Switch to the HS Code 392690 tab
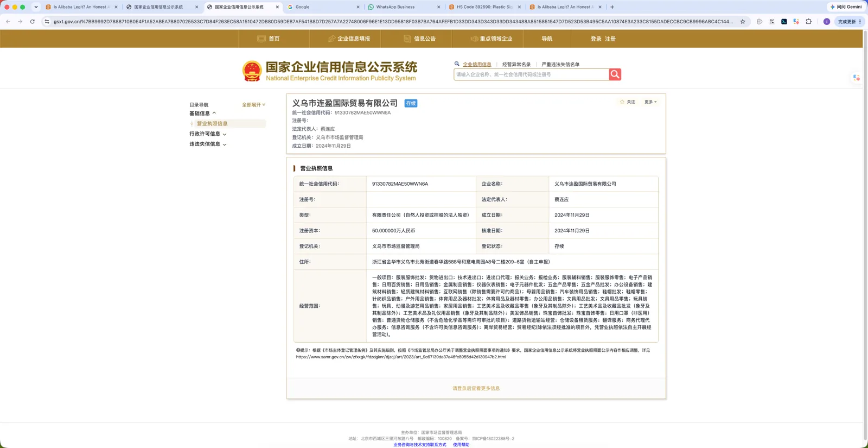The height and width of the screenshot is (448, 868). click(484, 7)
